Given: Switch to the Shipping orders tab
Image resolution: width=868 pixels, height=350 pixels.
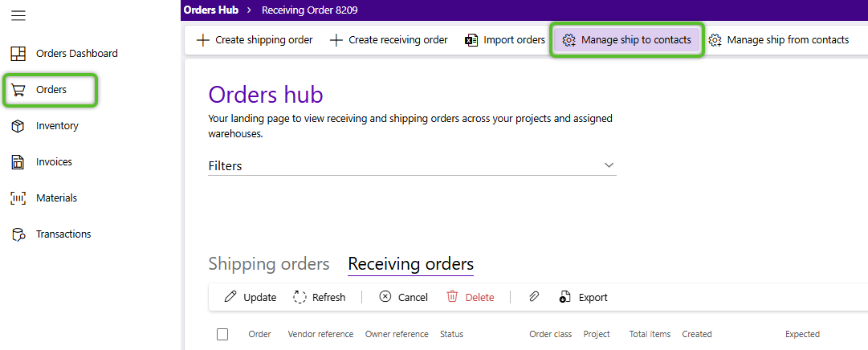Looking at the screenshot, I should coord(269,264).
